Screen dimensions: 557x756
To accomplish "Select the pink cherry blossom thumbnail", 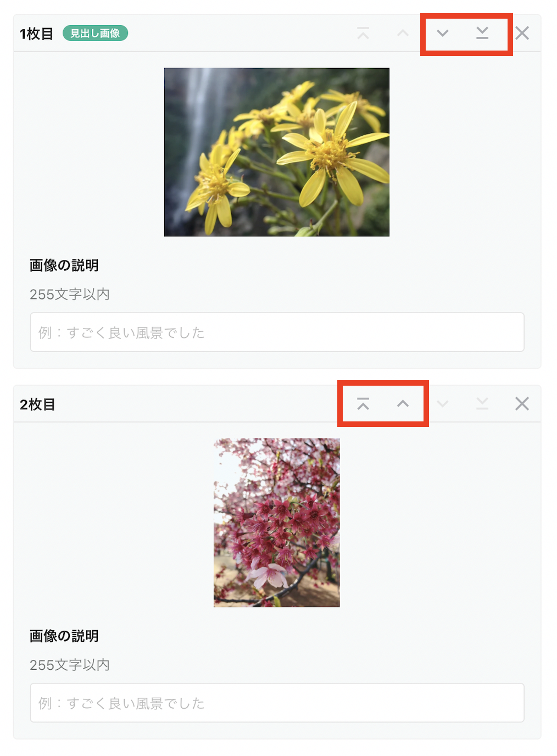I will [x=277, y=523].
